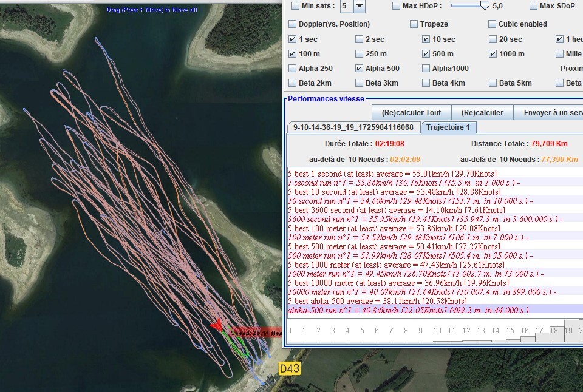Click the 5 best 500 meter average line
The width and height of the screenshot is (583, 392).
(x=435, y=247)
